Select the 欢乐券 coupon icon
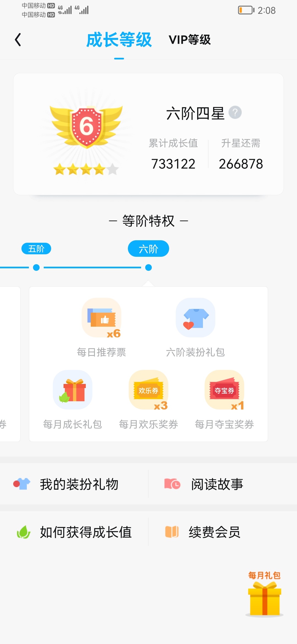This screenshot has height=644, width=297. [x=148, y=390]
